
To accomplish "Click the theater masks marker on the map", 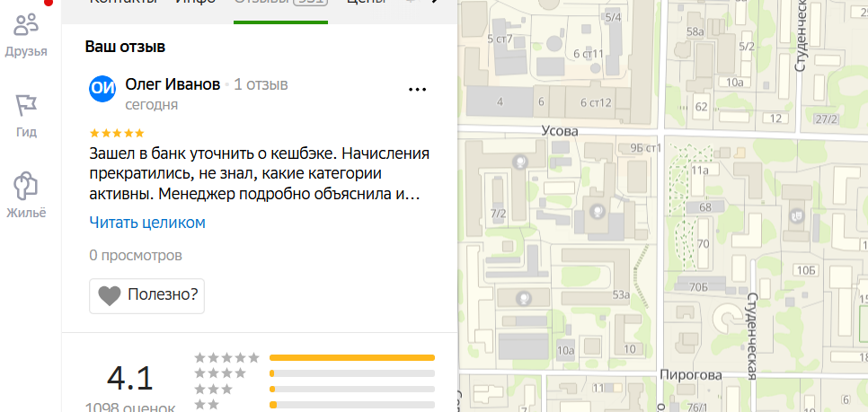I will [x=798, y=214].
